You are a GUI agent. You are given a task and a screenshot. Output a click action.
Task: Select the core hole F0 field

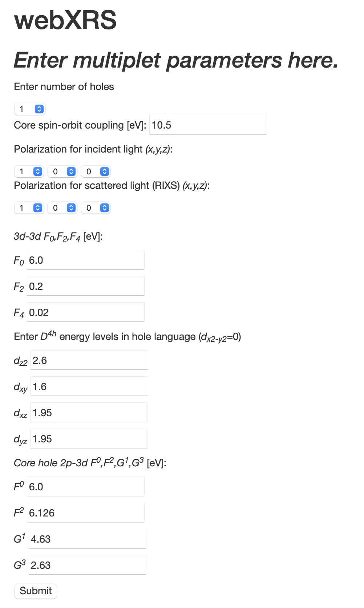[86, 487]
